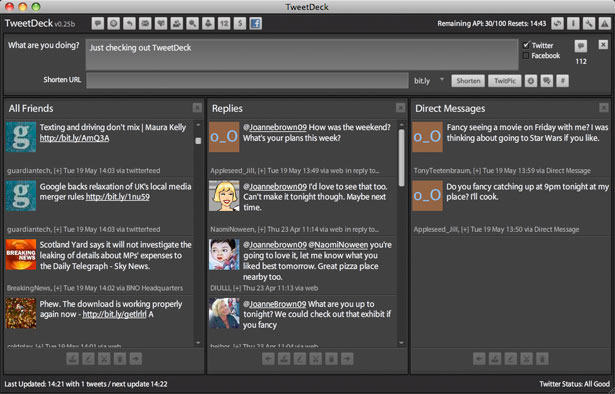
Task: Click the Replies column scrollbar thumb
Action: (401, 158)
